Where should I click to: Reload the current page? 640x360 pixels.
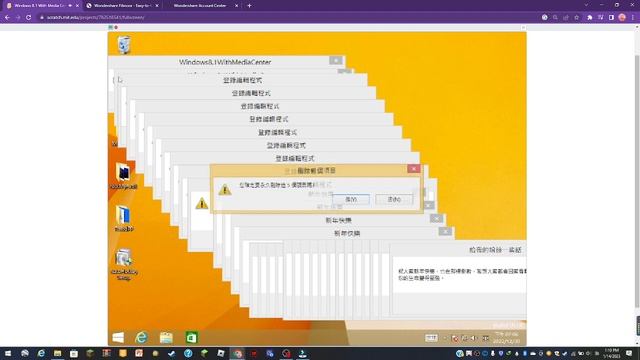[29, 18]
